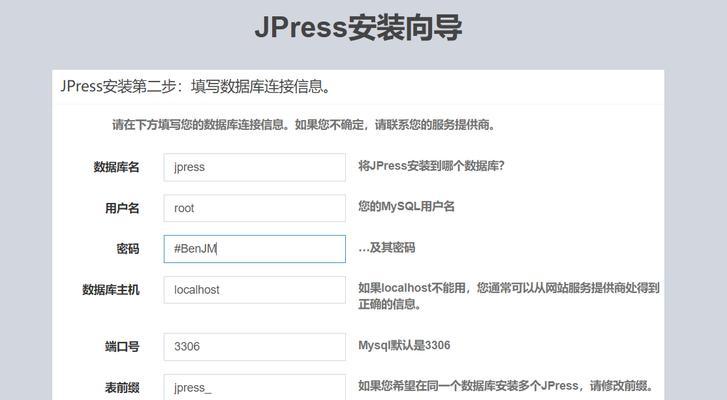Click the JPress安装向导 page title
Screen dimensions: 727x400
tap(358, 27)
